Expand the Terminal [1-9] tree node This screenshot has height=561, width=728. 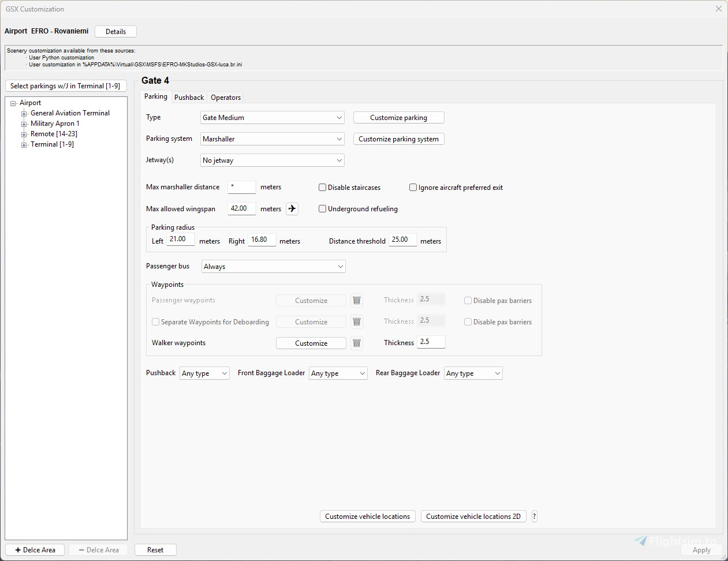(x=24, y=144)
